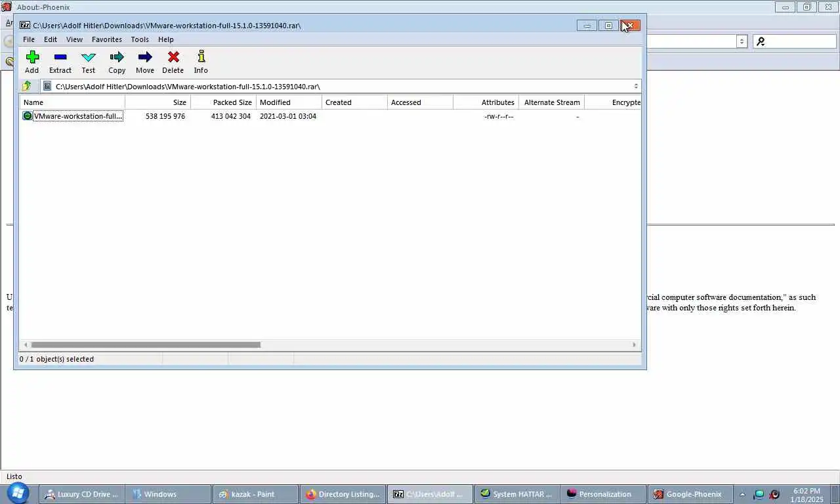Sort by Alternate Stream column header
Viewport: 840px width, 504px height.
(551, 102)
